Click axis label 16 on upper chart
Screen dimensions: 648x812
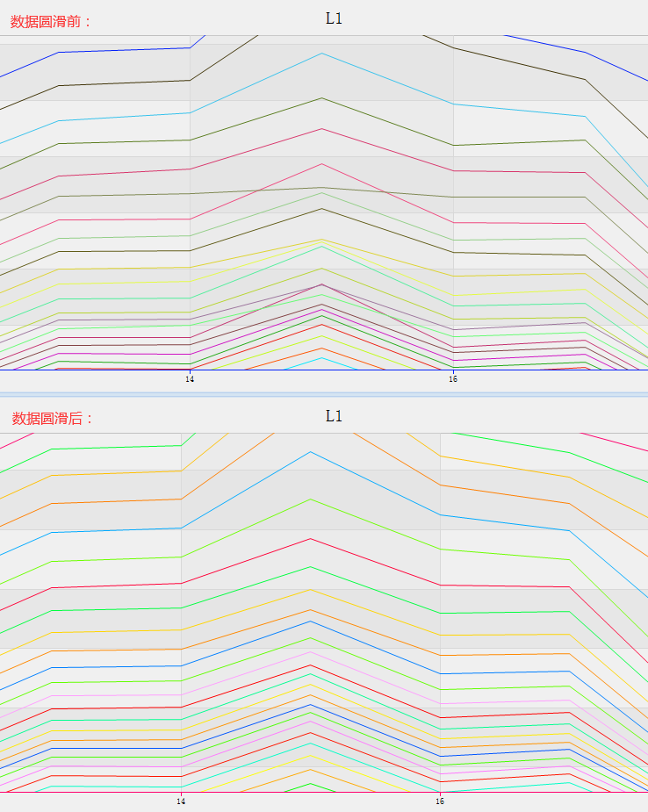coord(453,379)
